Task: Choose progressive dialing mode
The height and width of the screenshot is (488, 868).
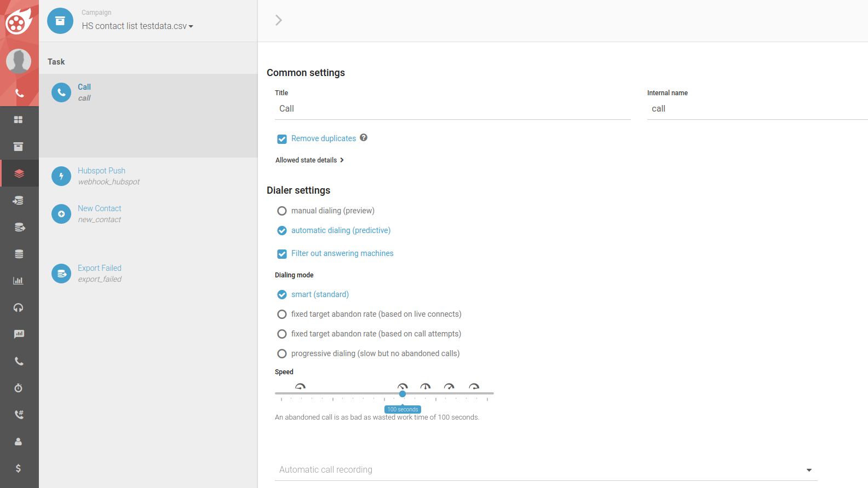Action: tap(282, 353)
